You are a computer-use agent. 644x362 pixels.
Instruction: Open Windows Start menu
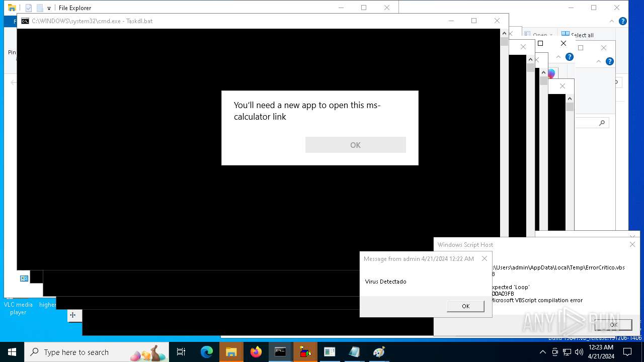click(12, 352)
